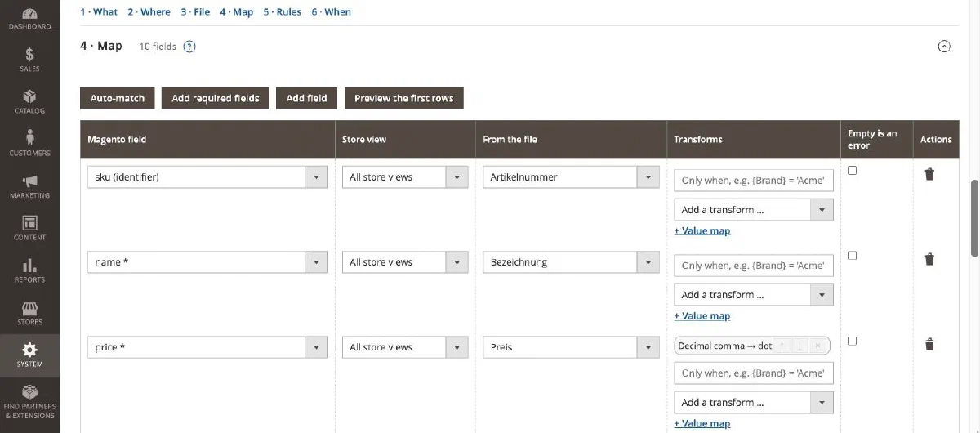Viewport: 980px width, 433px height.
Task: Click the Only when condition field in sku row
Action: coord(754,181)
